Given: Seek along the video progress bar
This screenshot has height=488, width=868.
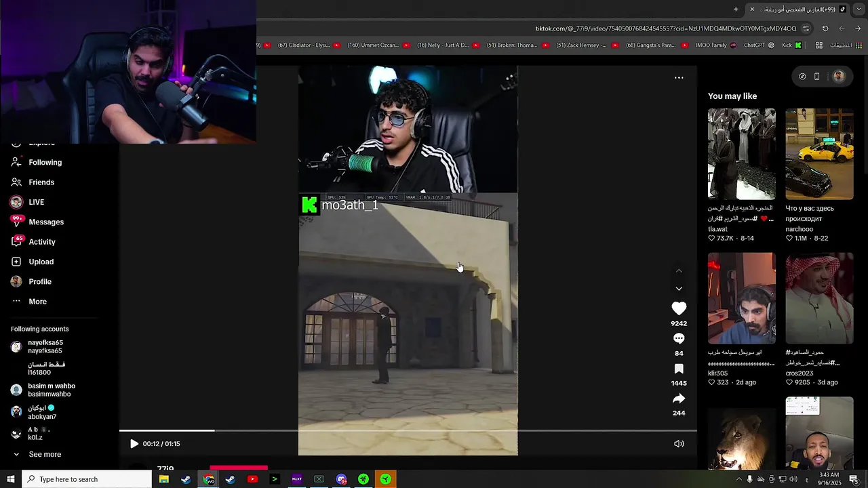Looking at the screenshot, I should click(408, 430).
